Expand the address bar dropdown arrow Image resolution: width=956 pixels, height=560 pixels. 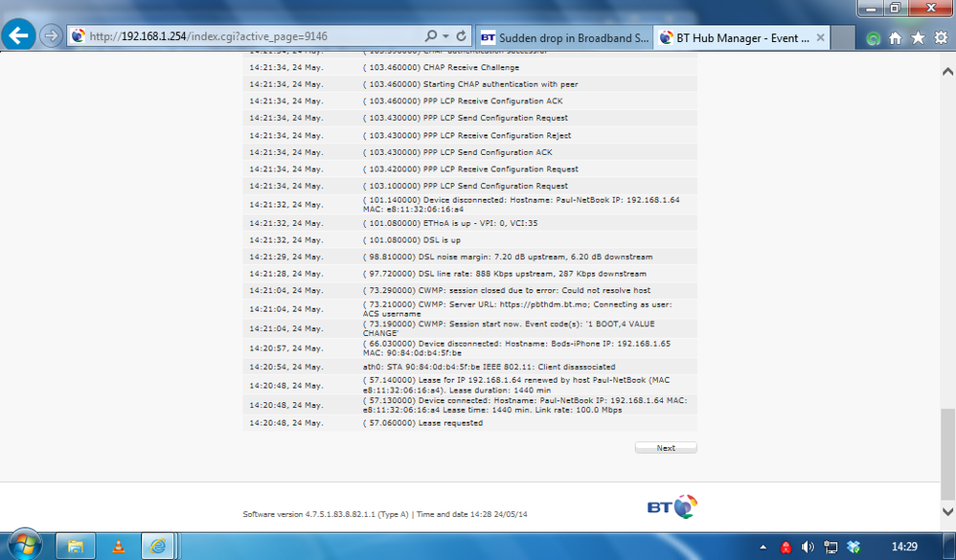click(445, 36)
